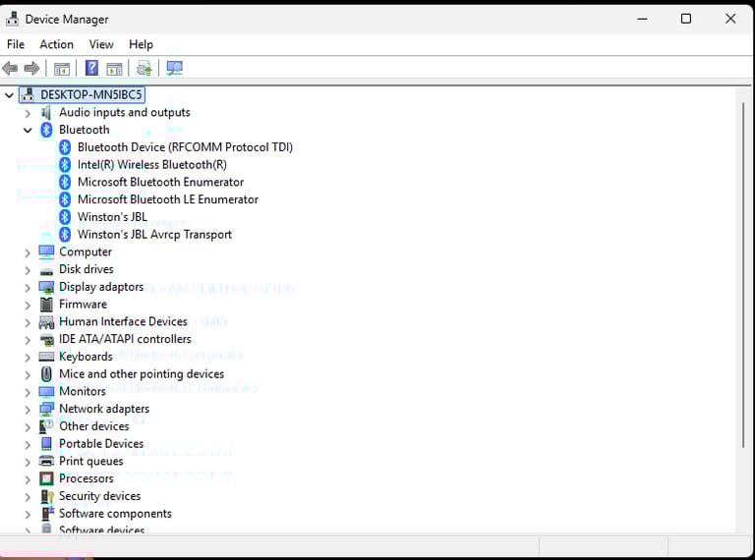Expand the Software components chevron

coord(28,514)
